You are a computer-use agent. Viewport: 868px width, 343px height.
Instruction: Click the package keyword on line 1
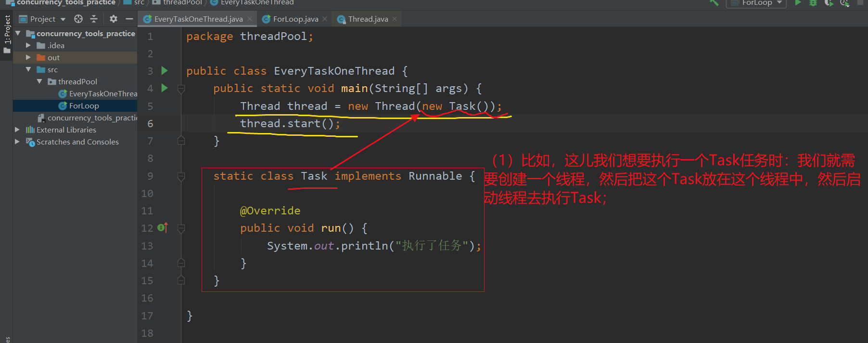point(209,37)
